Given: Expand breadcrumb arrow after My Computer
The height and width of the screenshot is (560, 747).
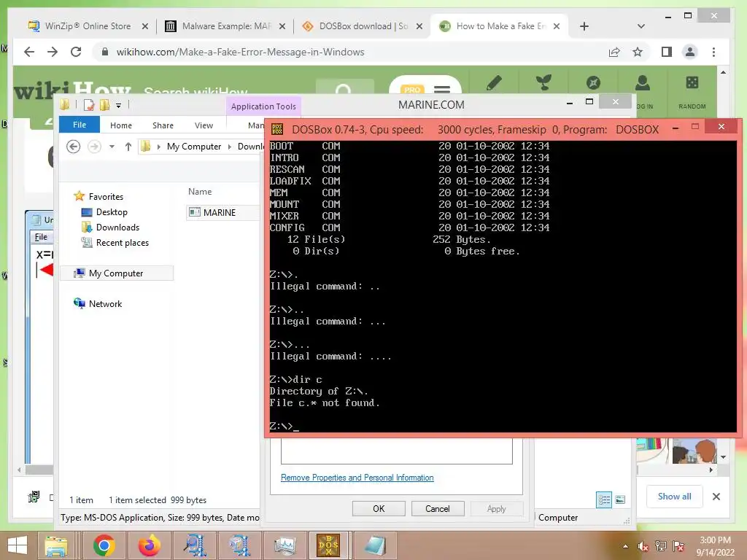Looking at the screenshot, I should click(x=230, y=147).
